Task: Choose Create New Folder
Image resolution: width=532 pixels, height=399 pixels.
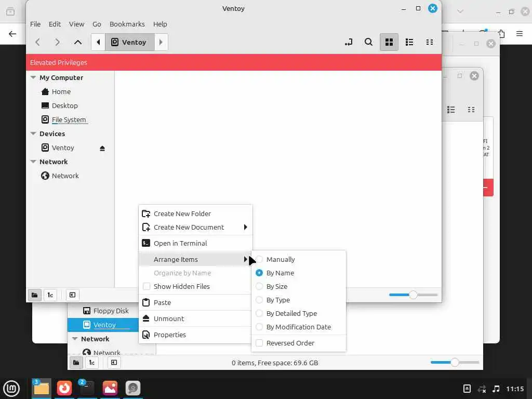Action: click(195, 214)
